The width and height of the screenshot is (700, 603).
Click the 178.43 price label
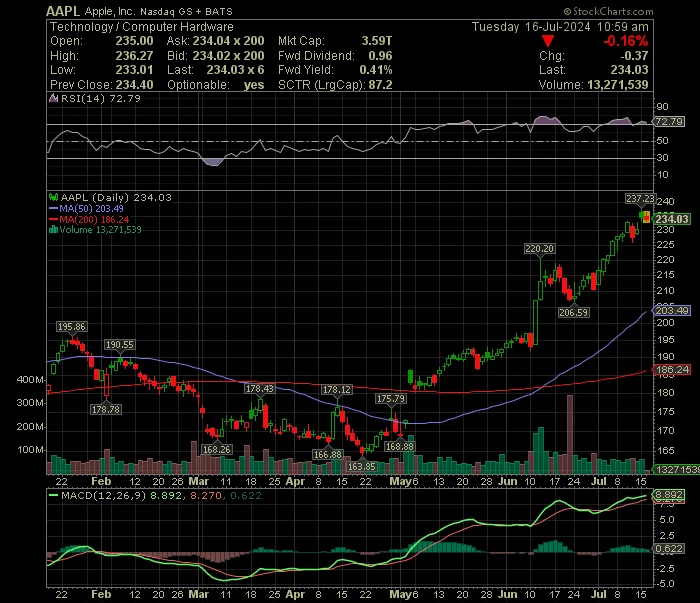[x=259, y=389]
